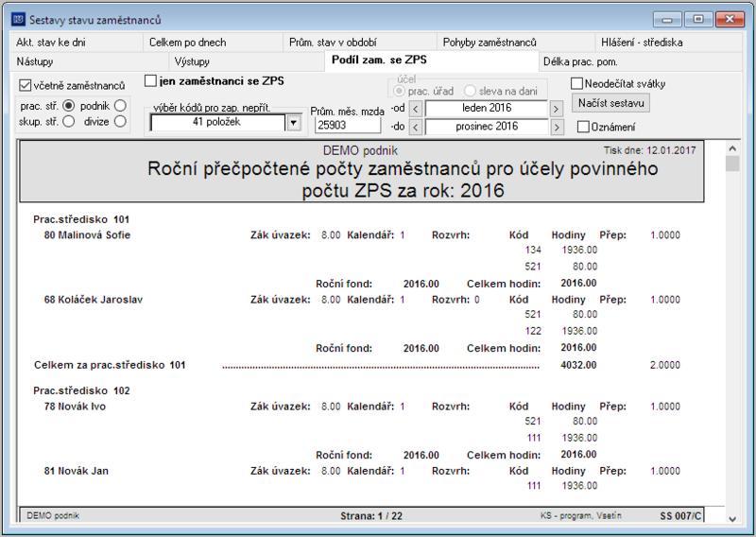Step 'do' month back with left arrow
The height and width of the screenshot is (537, 756).
point(416,128)
